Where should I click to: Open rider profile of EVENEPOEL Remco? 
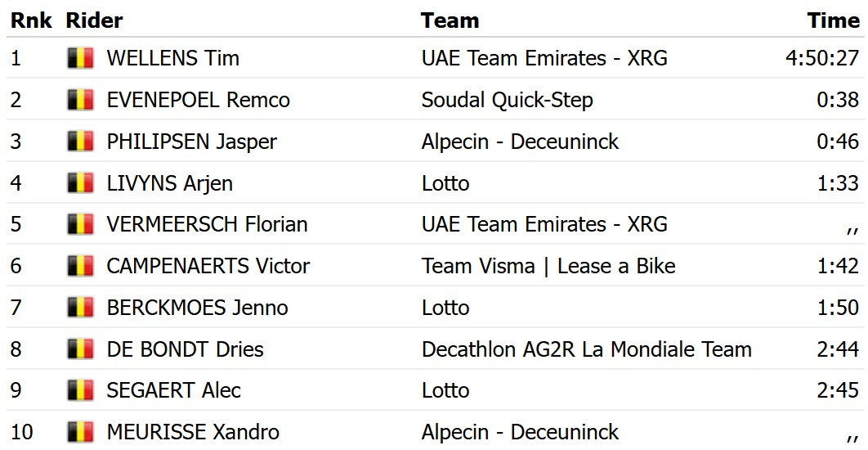point(198,100)
